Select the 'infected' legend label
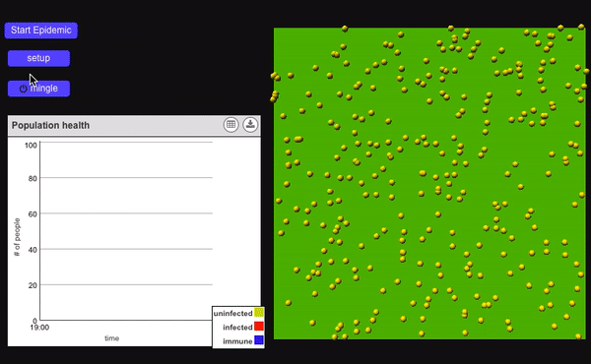Viewport: 591px width, 364px height. click(237, 328)
